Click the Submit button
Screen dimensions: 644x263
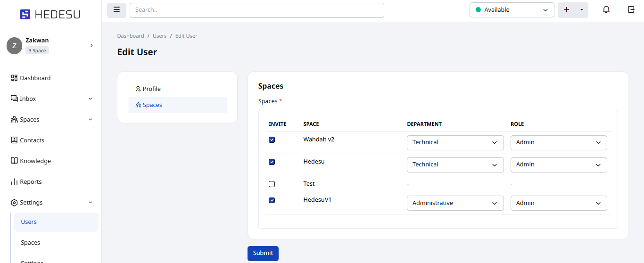pyautogui.click(x=263, y=253)
